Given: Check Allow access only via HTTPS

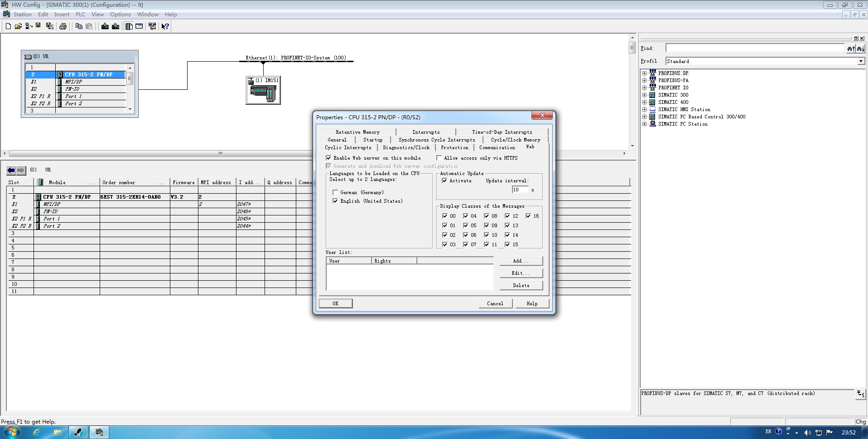Looking at the screenshot, I should [x=439, y=158].
